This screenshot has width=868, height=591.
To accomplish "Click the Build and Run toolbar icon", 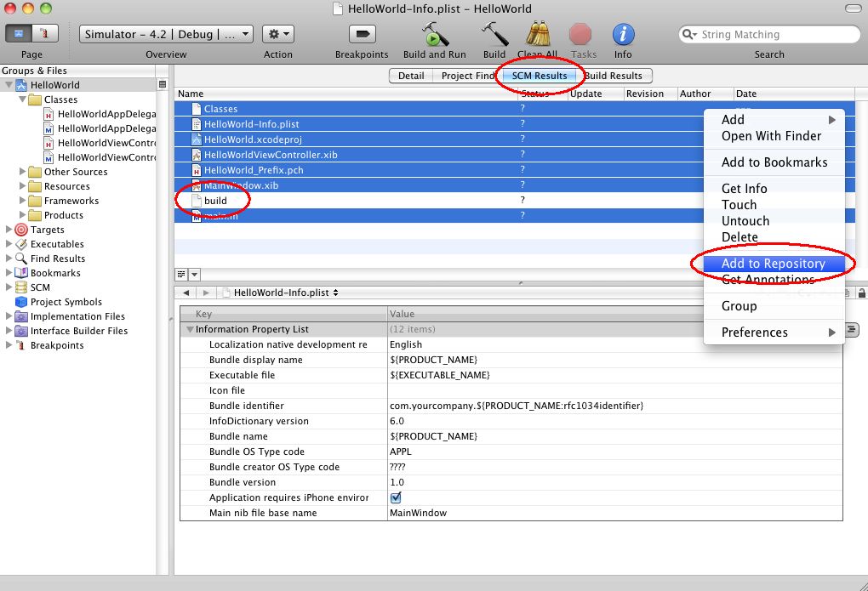I will coord(435,34).
